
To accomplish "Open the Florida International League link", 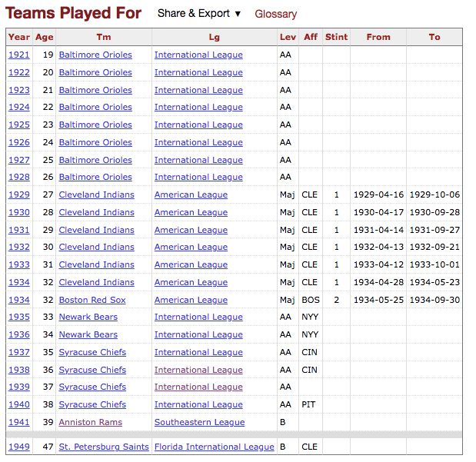I will click(x=214, y=447).
